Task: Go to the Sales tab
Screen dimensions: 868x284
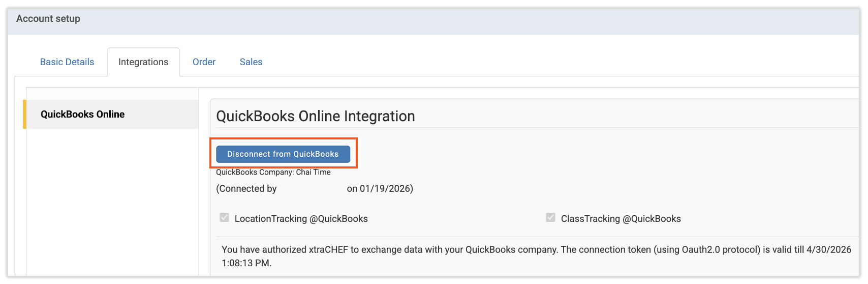Action: pyautogui.click(x=251, y=62)
